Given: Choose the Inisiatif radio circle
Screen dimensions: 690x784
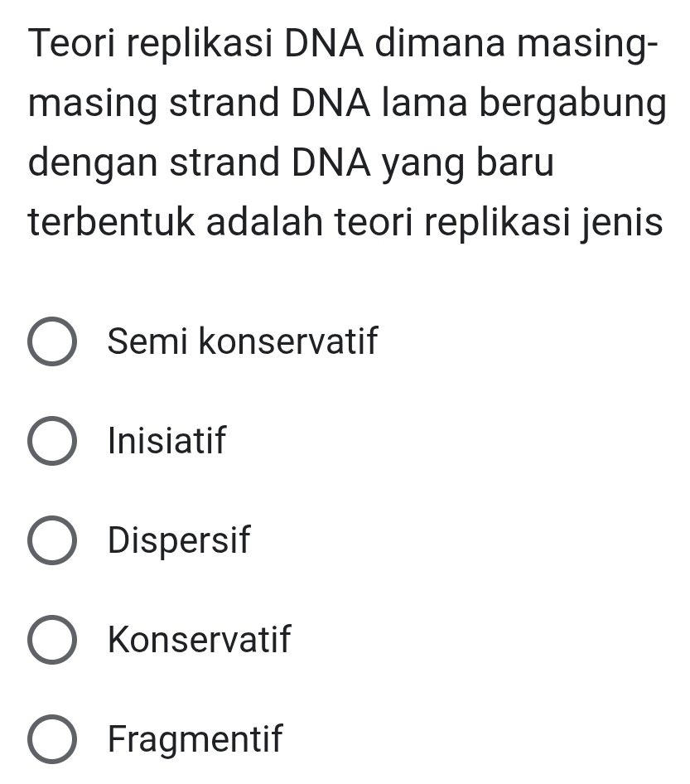Looking at the screenshot, I should coord(53,441).
